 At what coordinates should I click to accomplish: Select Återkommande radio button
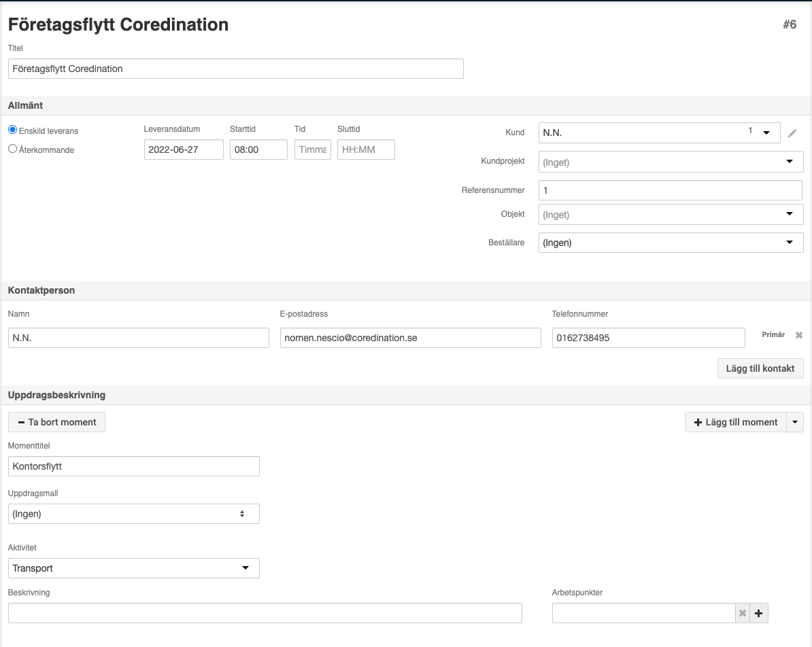[x=12, y=149]
